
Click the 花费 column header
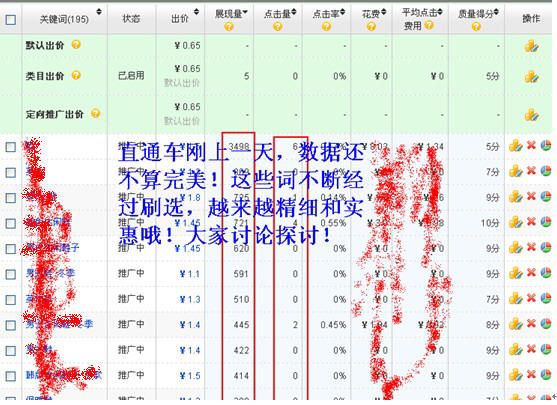371,14
